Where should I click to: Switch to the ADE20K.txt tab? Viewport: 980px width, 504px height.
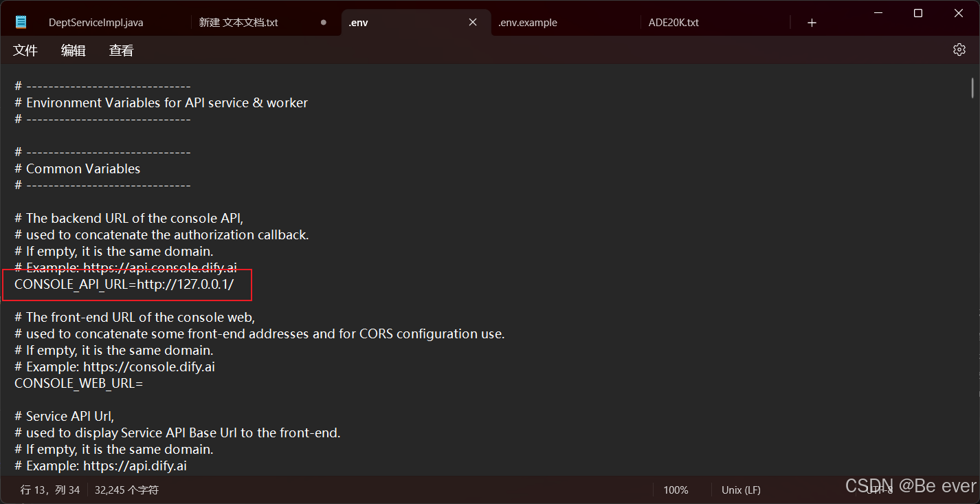674,22
